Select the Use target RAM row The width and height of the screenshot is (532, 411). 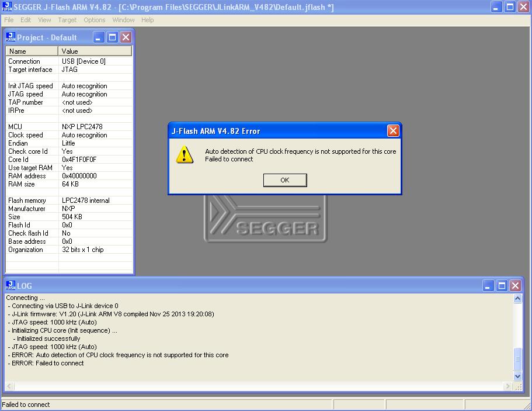click(x=69, y=167)
